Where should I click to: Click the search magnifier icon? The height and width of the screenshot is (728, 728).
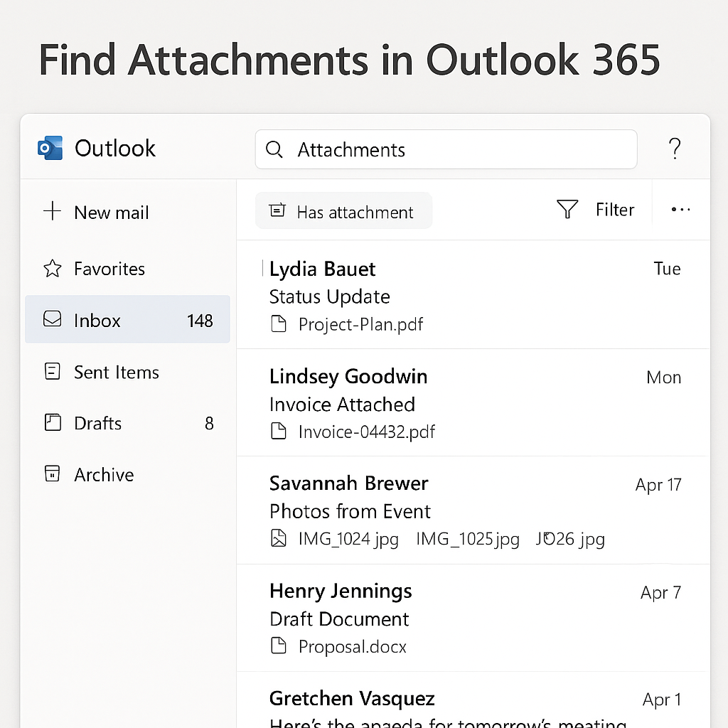pos(274,149)
